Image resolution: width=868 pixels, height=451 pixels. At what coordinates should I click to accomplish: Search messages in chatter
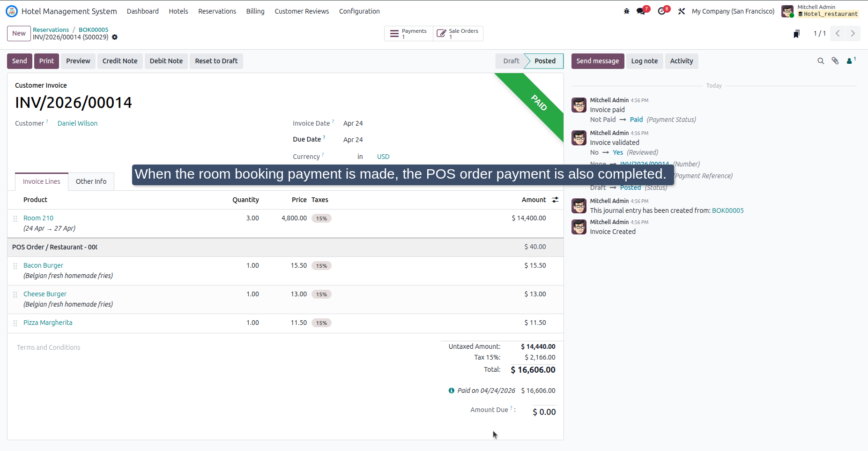click(x=821, y=61)
